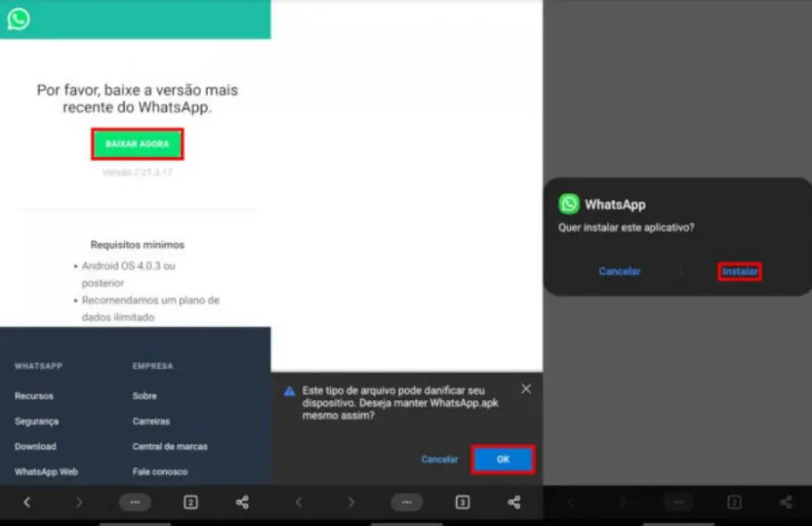Tap the WhatsApp icon in install dialog
Image resolution: width=812 pixels, height=526 pixels.
[x=568, y=204]
